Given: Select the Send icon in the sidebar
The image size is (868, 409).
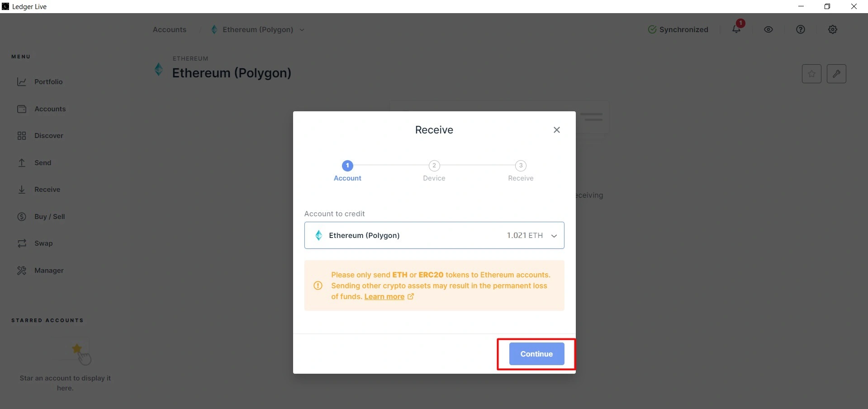Looking at the screenshot, I should (22, 163).
